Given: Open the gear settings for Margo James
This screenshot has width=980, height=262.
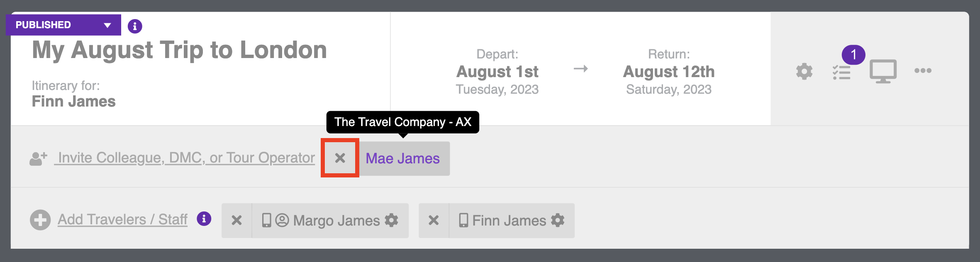Looking at the screenshot, I should (391, 220).
